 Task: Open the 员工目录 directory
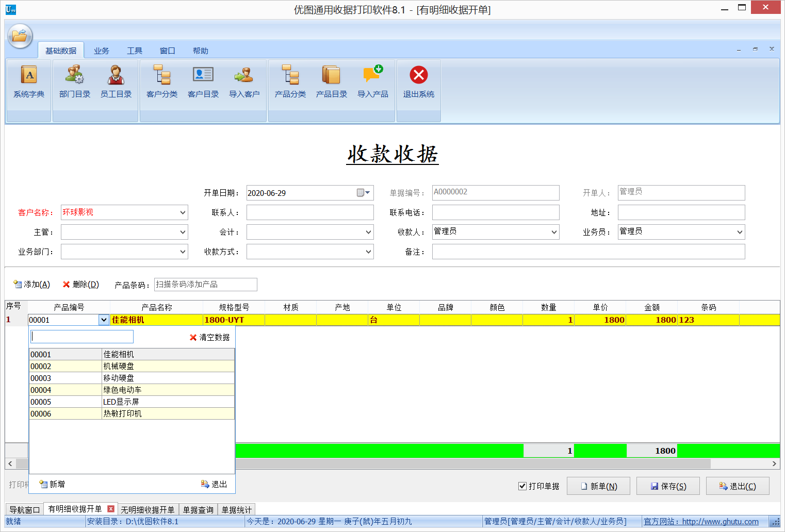pyautogui.click(x=116, y=82)
